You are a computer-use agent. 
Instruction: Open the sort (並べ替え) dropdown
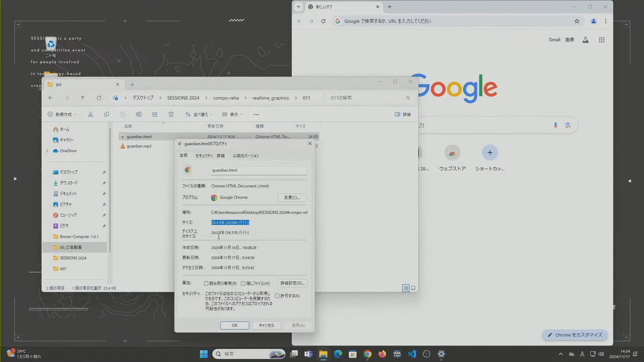(x=199, y=115)
